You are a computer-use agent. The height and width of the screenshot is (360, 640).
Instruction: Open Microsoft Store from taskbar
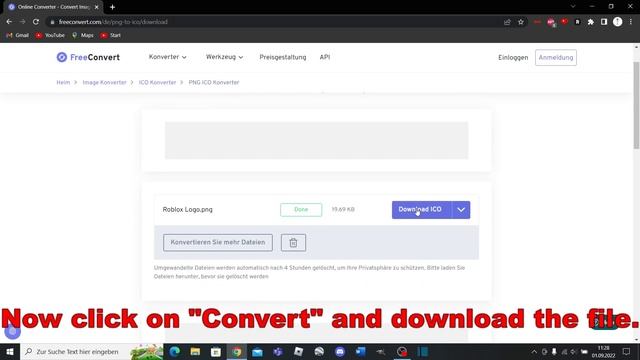click(x=216, y=351)
